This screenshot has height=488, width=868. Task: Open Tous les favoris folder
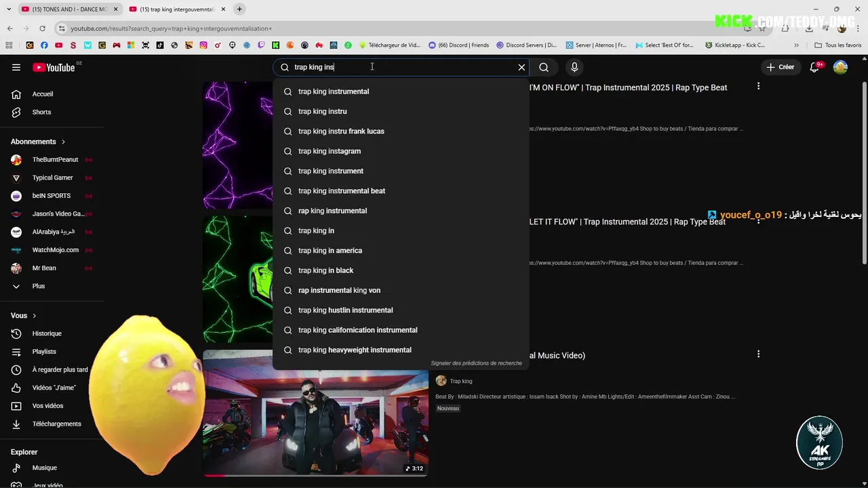pos(838,45)
